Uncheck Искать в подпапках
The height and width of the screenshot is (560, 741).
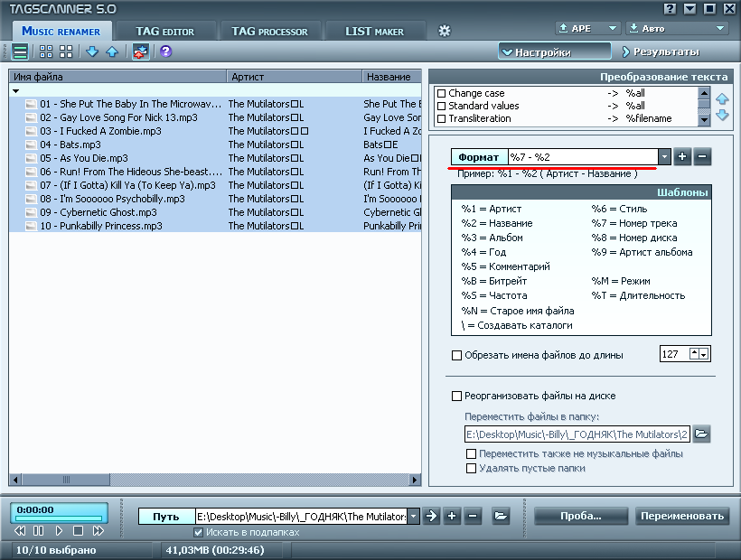[x=199, y=533]
